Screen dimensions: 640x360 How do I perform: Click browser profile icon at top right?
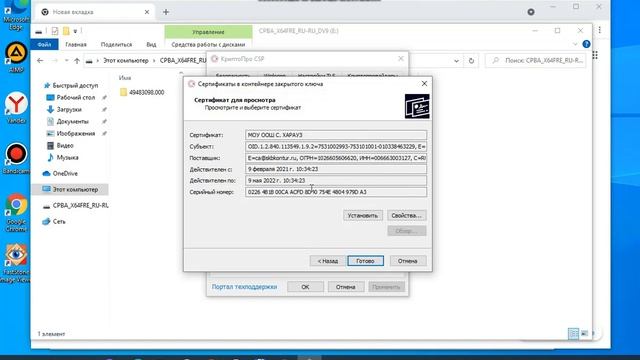531,12
